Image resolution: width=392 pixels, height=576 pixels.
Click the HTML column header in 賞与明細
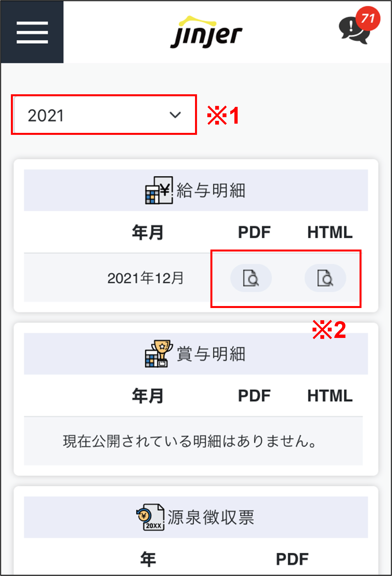(330, 396)
